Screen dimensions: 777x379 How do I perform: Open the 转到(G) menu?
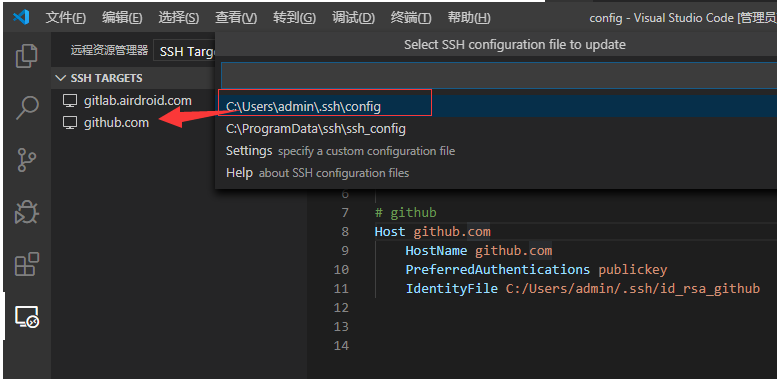294,18
